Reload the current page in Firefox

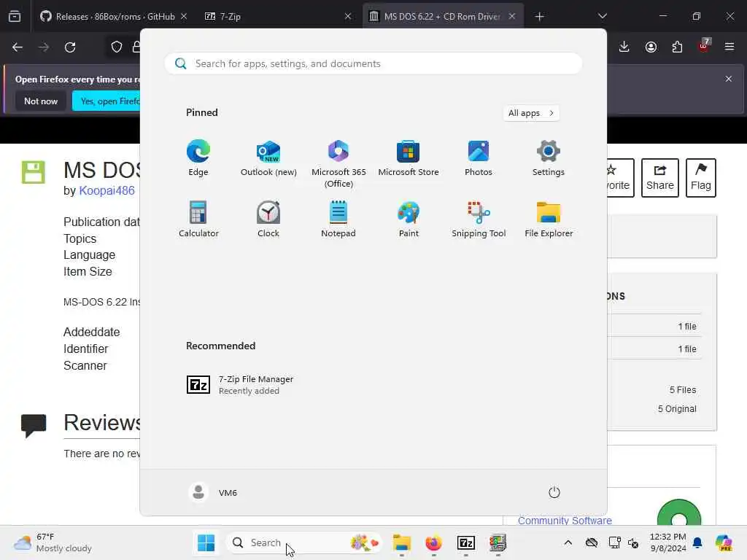(70, 47)
